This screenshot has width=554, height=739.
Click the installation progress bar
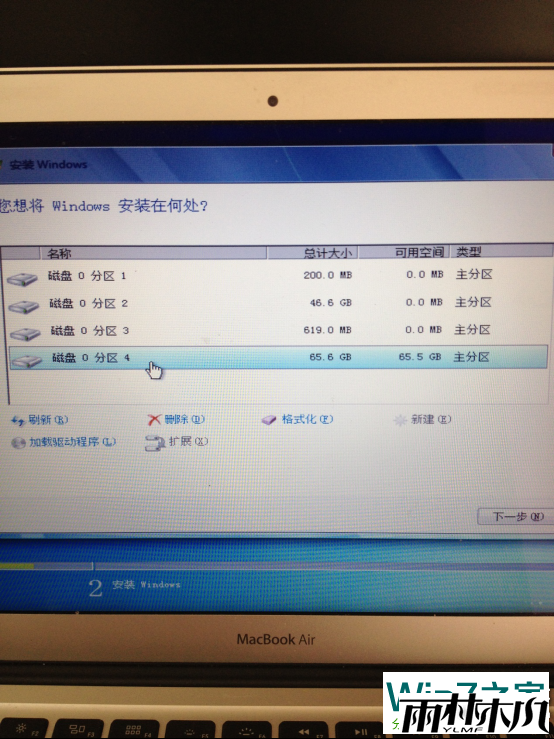[277, 566]
